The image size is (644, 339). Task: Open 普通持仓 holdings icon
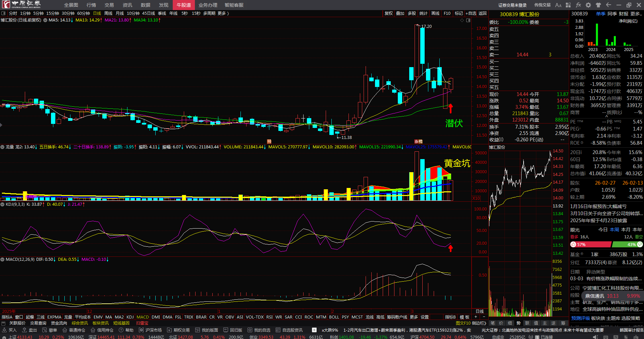coord(65,330)
